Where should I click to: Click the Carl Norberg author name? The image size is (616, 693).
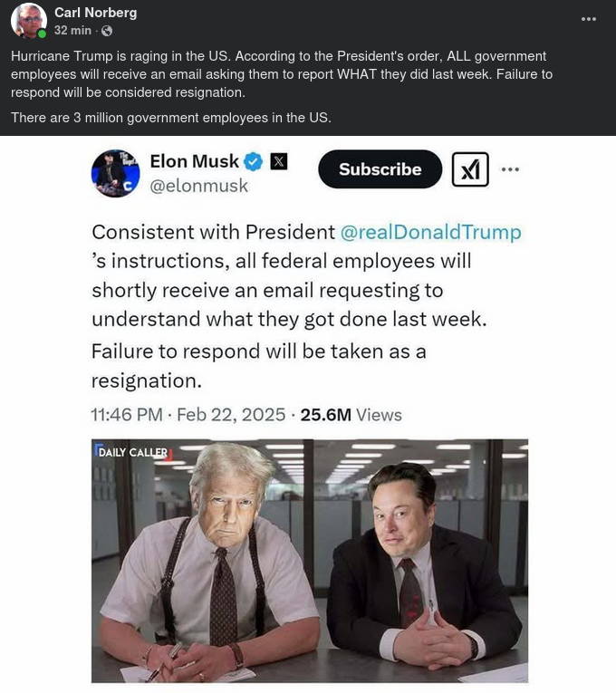[x=97, y=12]
